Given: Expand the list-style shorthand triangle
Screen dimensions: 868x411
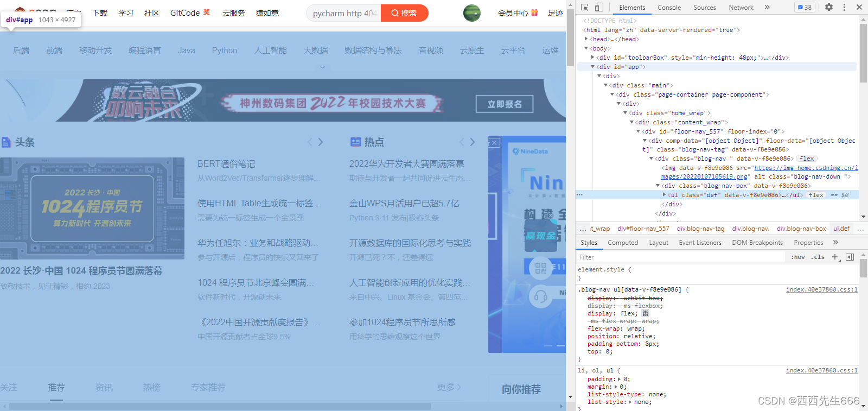Looking at the screenshot, I should point(630,402).
